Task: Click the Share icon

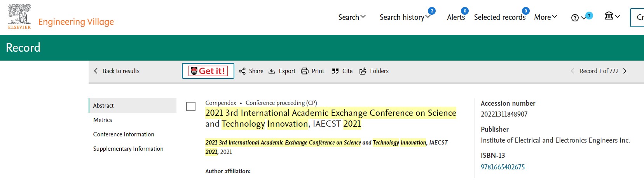Action: tap(242, 71)
